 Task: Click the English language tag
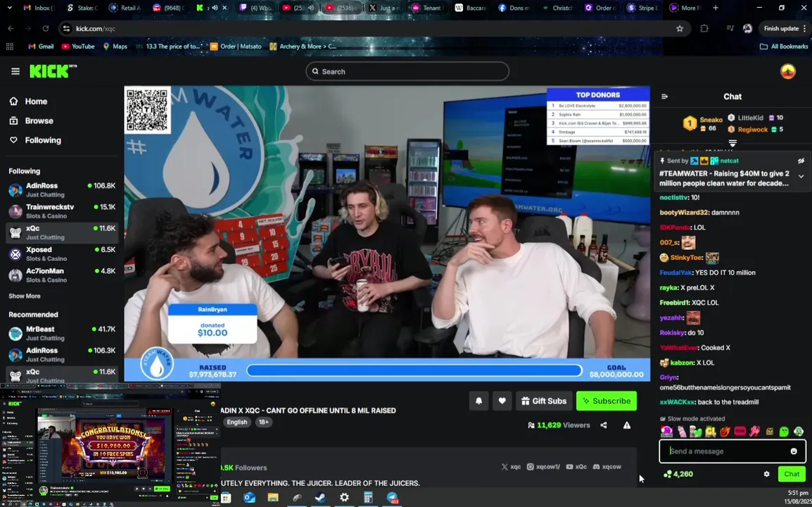tap(236, 422)
